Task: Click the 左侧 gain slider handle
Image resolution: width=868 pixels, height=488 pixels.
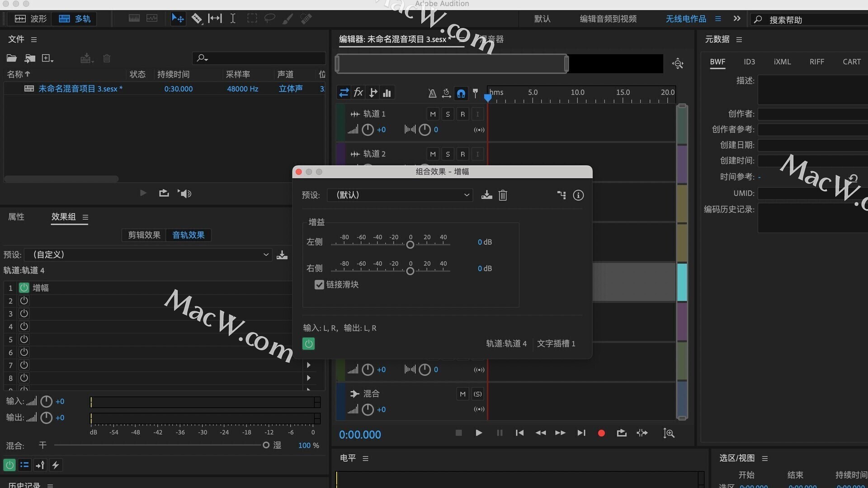Action: click(410, 244)
